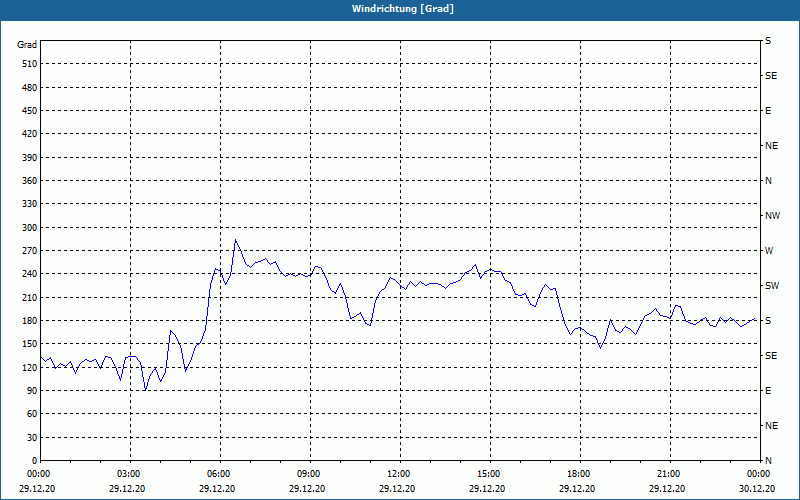
Task: Click the 330 y-axis value
Action: click(30, 204)
